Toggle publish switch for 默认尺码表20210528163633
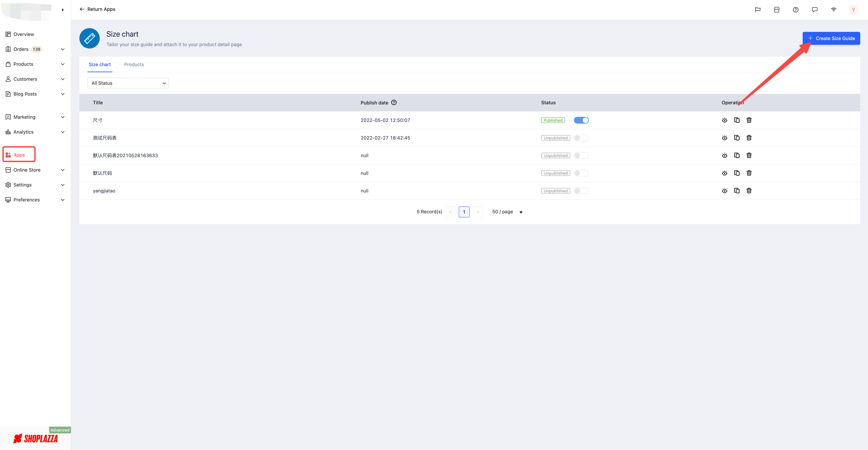The height and width of the screenshot is (450, 868). pos(581,155)
